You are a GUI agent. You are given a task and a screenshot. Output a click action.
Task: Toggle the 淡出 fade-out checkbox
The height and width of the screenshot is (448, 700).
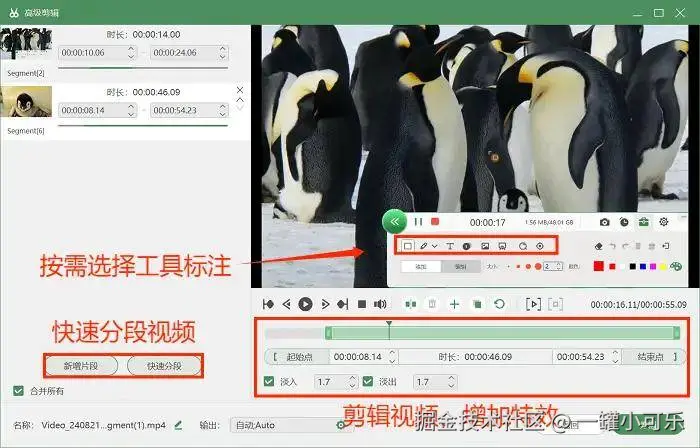coord(368,382)
